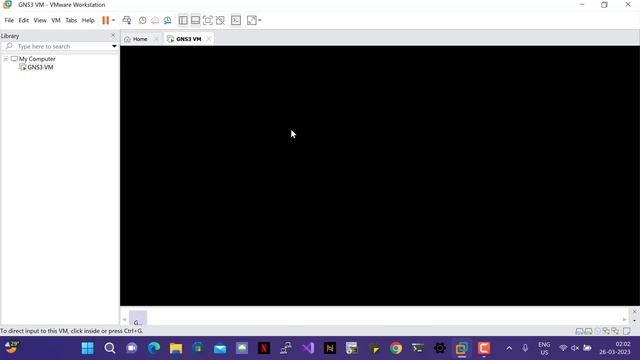640x360 pixels.
Task: Click the VMware Workstation taskbar icon
Action: click(462, 348)
